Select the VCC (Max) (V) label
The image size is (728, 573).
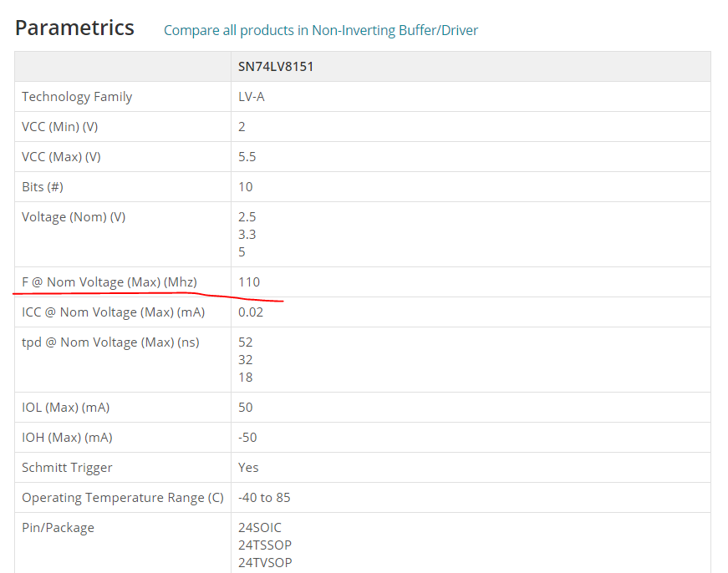tap(61, 157)
